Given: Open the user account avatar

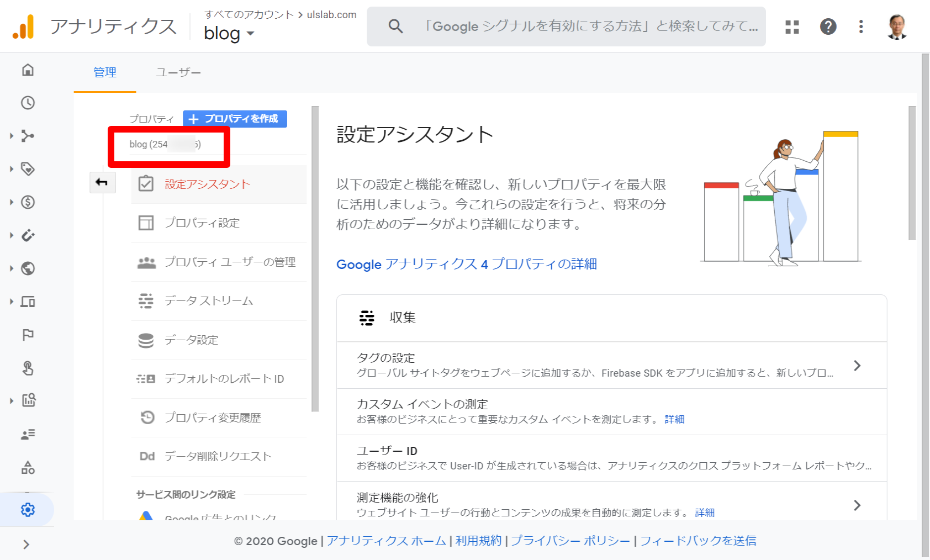Looking at the screenshot, I should [897, 27].
